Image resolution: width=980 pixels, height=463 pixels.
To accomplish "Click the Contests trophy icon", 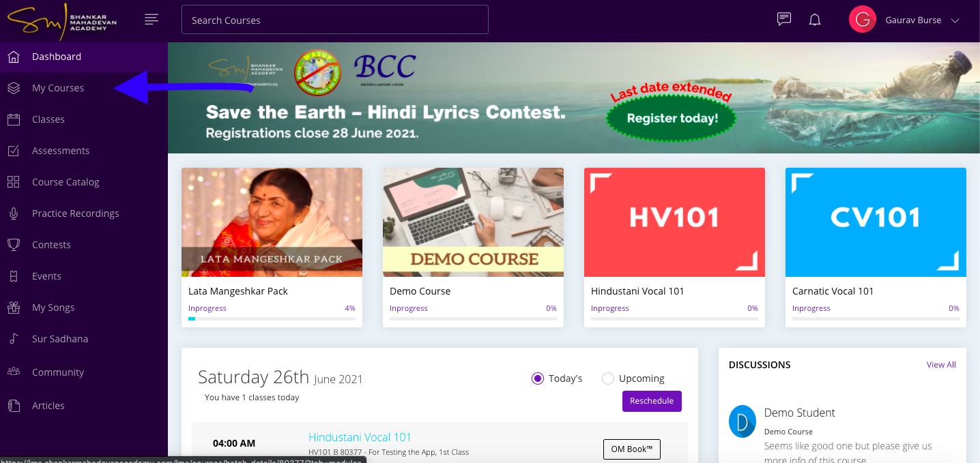I will [14, 245].
